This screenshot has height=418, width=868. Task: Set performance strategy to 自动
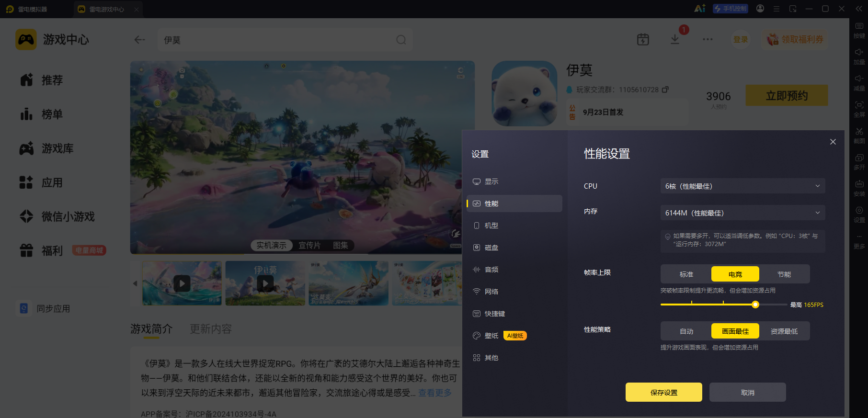686,331
